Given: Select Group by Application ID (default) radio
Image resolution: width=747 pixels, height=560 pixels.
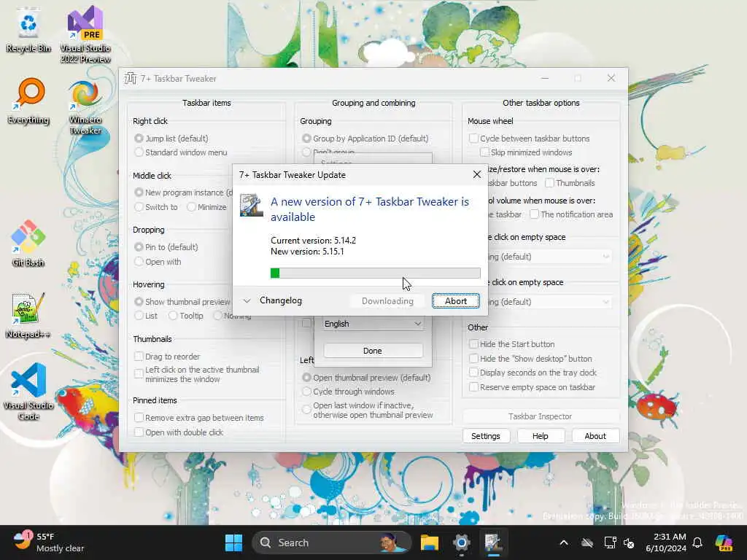Looking at the screenshot, I should 306,139.
